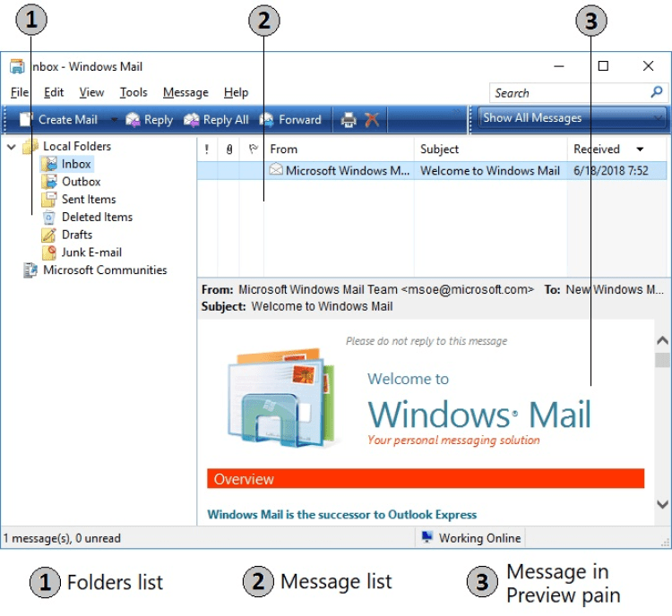Viewport: 672px width, 616px height.
Task: Click the Junk E-mail folder icon
Action: pyautogui.click(x=49, y=252)
